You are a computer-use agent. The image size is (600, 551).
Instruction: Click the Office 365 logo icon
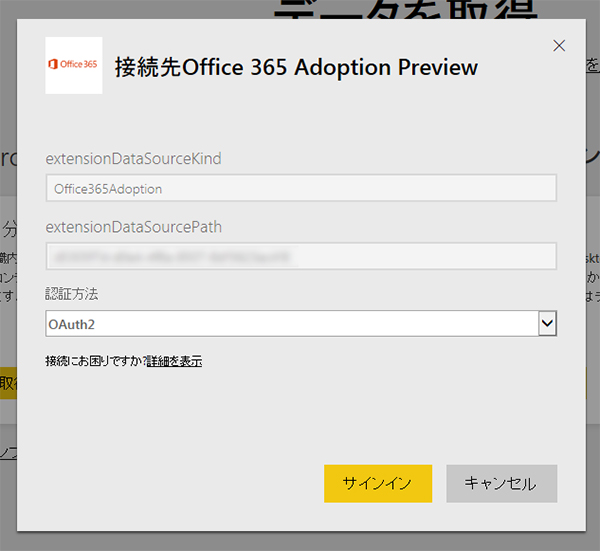tap(73, 65)
